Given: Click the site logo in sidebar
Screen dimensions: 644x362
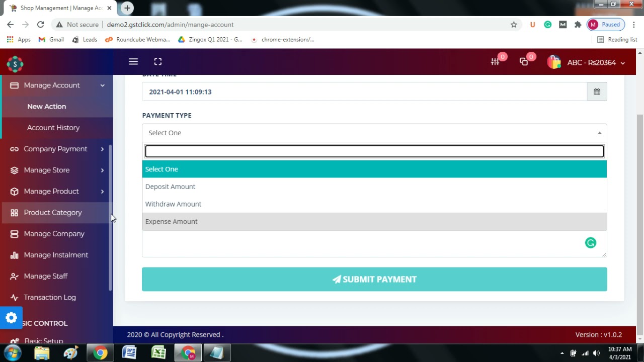Looking at the screenshot, I should [15, 64].
